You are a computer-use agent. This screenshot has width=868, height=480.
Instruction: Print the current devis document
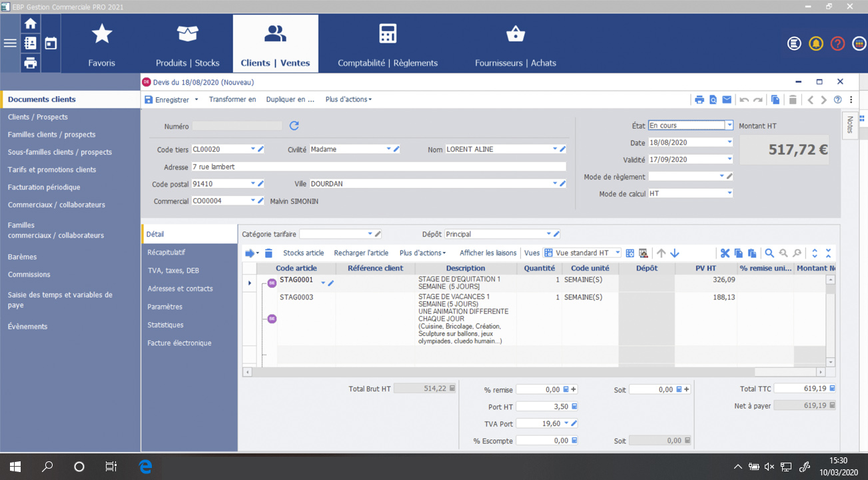(x=699, y=99)
